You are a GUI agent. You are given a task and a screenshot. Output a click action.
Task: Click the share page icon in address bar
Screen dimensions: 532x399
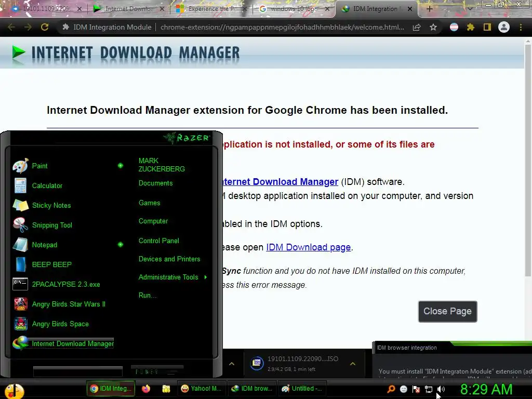coord(417,27)
